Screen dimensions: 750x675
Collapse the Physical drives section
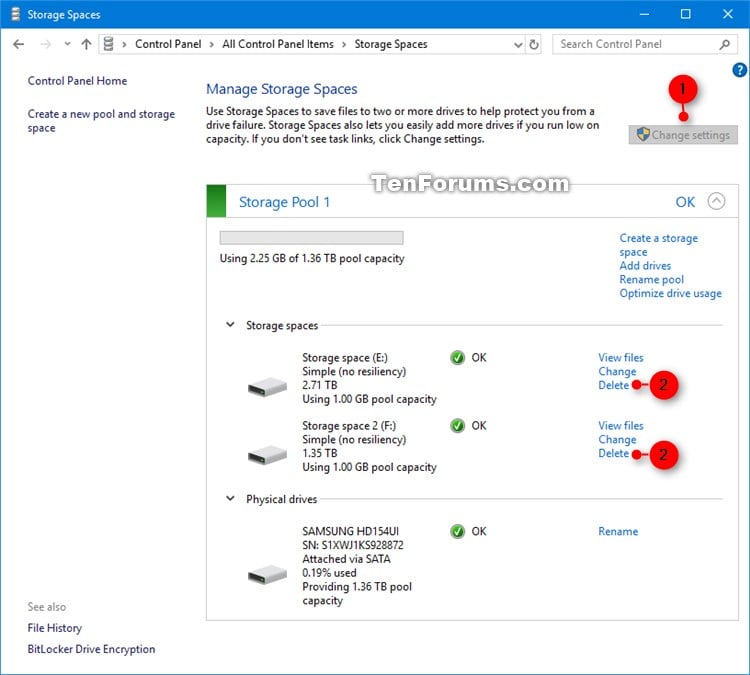click(x=230, y=498)
